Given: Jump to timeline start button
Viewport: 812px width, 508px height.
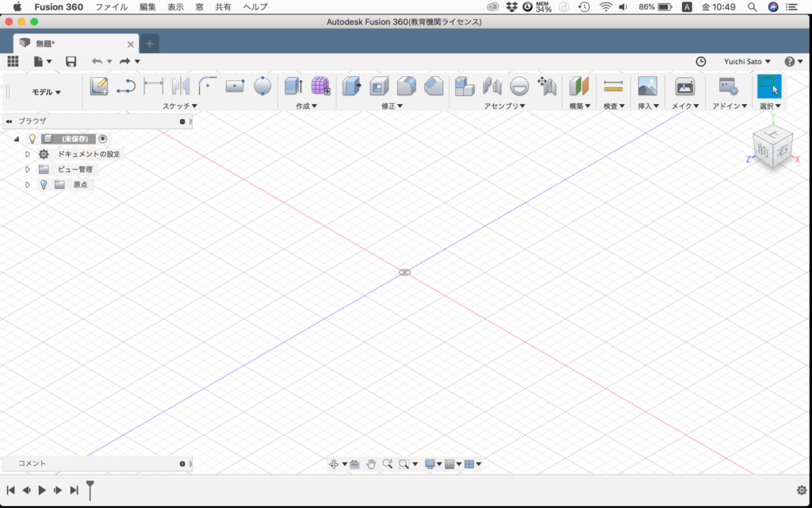Looking at the screenshot, I should (x=10, y=490).
